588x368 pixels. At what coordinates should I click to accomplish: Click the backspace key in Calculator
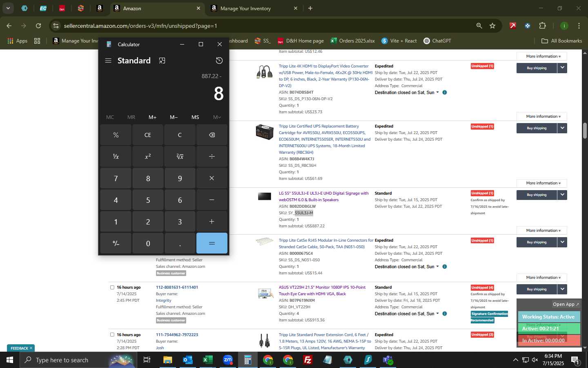212,135
